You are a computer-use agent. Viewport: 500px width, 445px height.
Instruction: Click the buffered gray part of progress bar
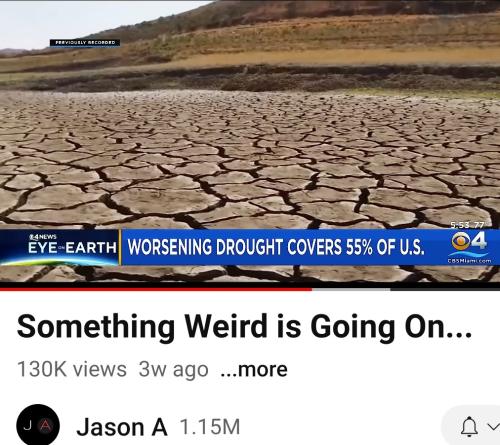coord(351,289)
